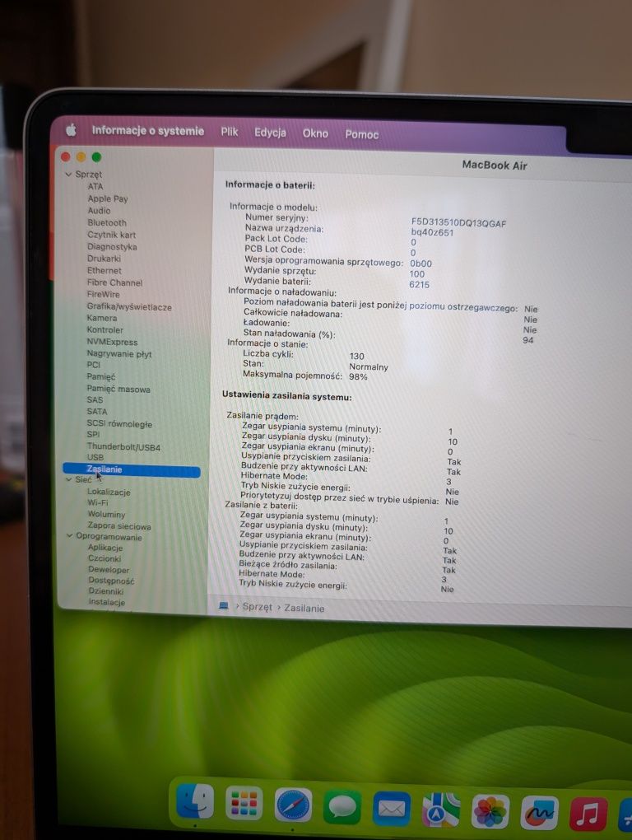Select PCI in the sidebar
This screenshot has height=840, width=632.
[93, 365]
